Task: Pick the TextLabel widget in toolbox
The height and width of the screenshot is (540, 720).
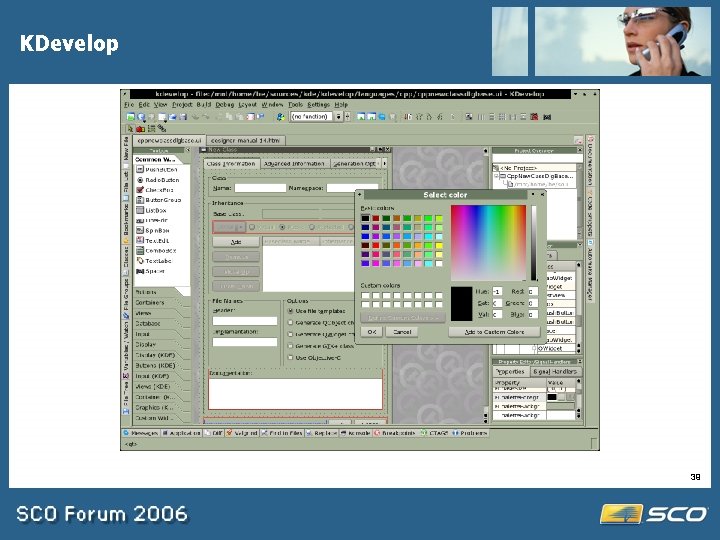Action: [154, 261]
